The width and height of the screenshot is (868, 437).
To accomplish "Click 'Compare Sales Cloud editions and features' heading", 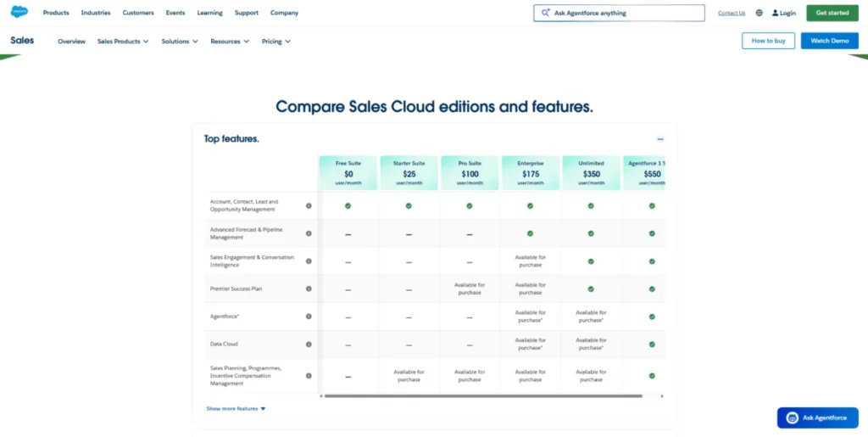I will tap(434, 106).
